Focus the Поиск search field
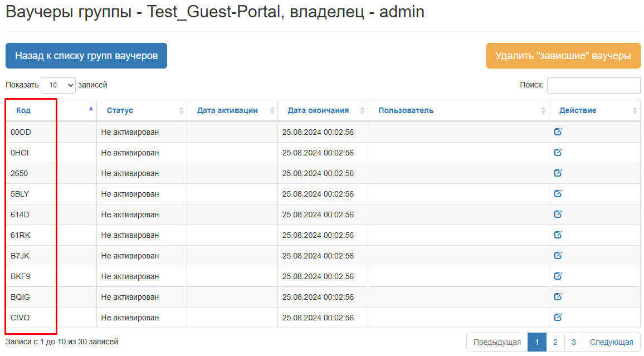The width and height of the screenshot is (644, 356). click(593, 85)
